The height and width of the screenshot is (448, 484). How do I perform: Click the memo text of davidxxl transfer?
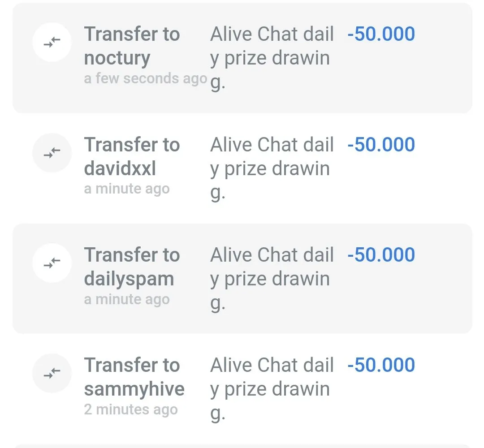click(272, 168)
